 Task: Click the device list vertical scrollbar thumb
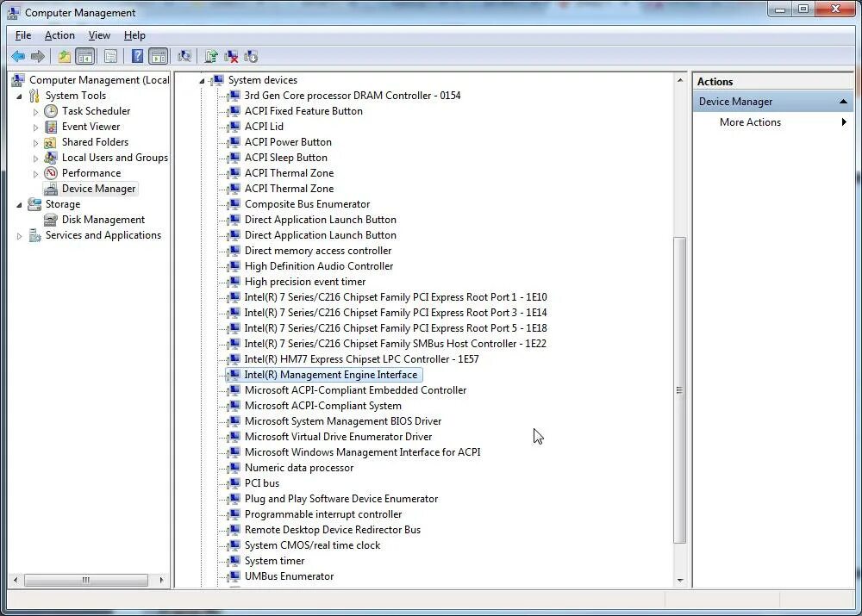pos(680,390)
